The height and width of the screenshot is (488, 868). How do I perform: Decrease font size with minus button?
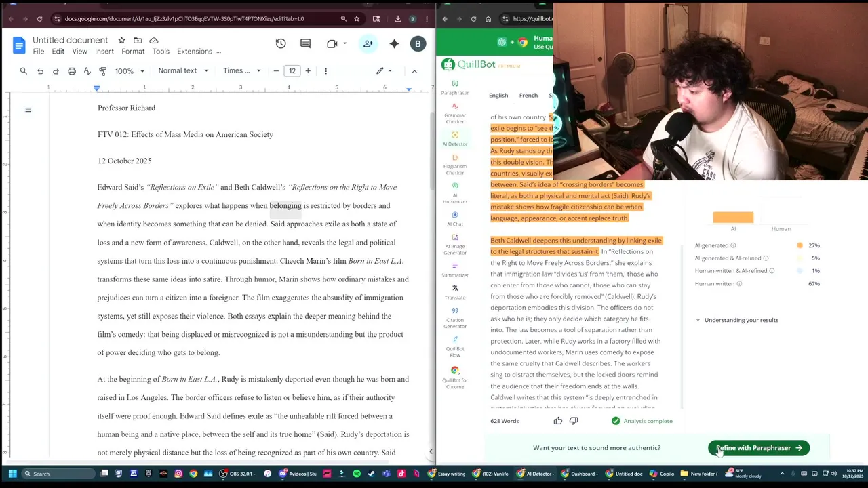coord(276,70)
